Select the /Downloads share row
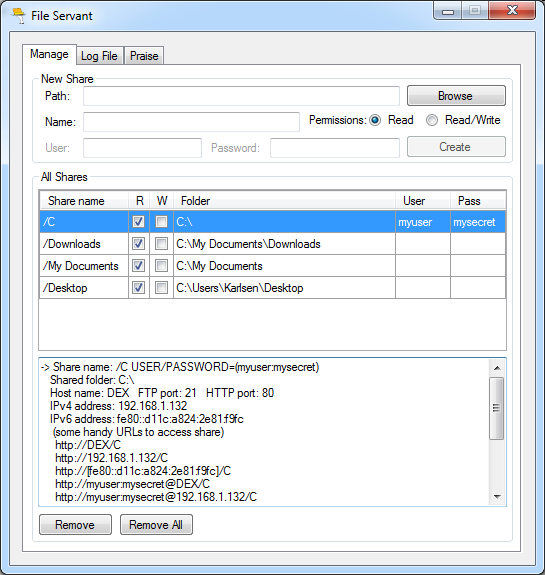Screen dimensions: 545x575 pos(272,244)
